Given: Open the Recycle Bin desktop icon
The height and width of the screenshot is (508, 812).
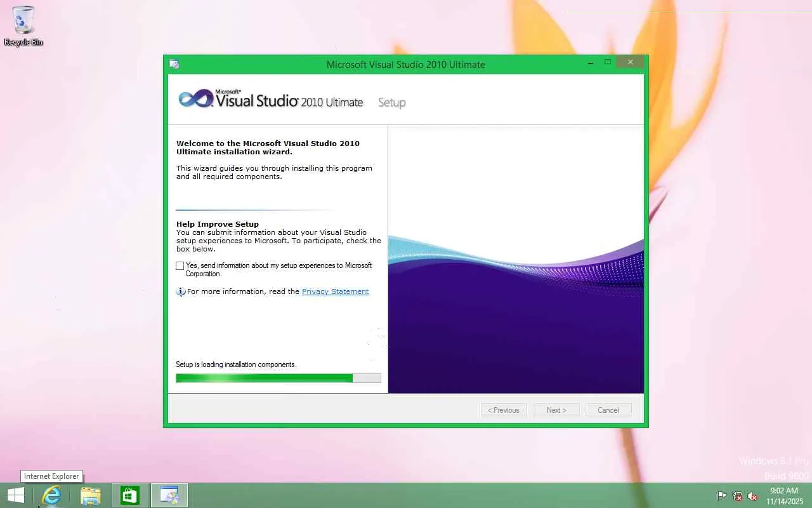Looking at the screenshot, I should click(23, 26).
